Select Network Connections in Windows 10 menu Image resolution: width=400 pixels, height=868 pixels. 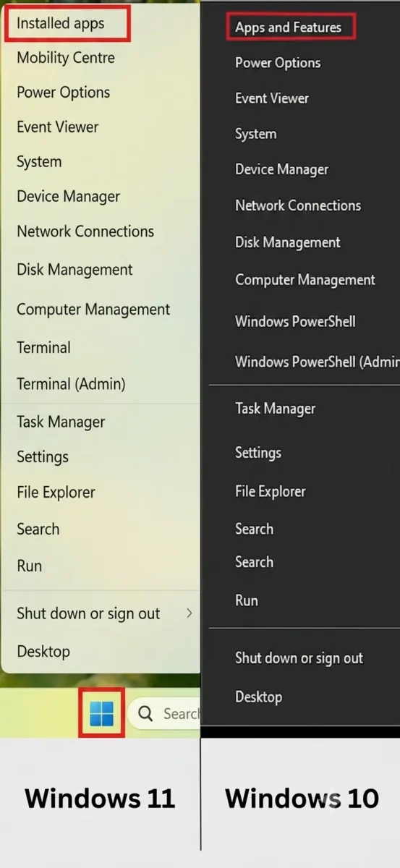click(x=298, y=205)
